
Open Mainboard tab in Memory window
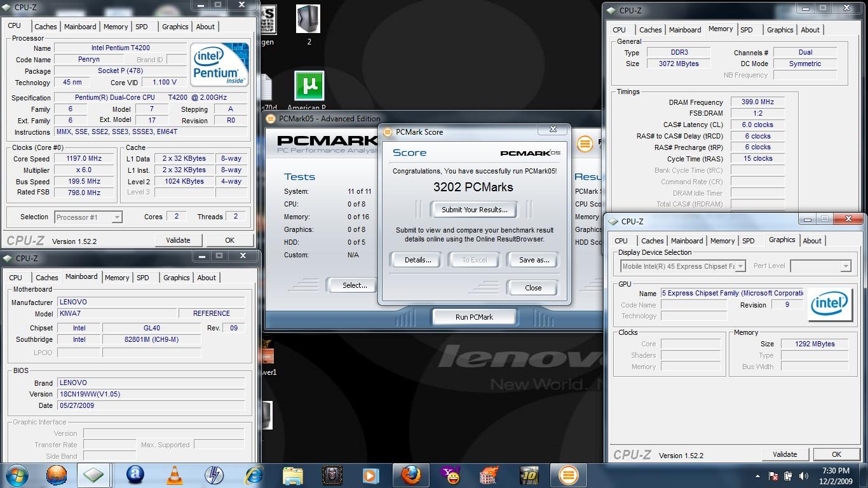pos(685,30)
